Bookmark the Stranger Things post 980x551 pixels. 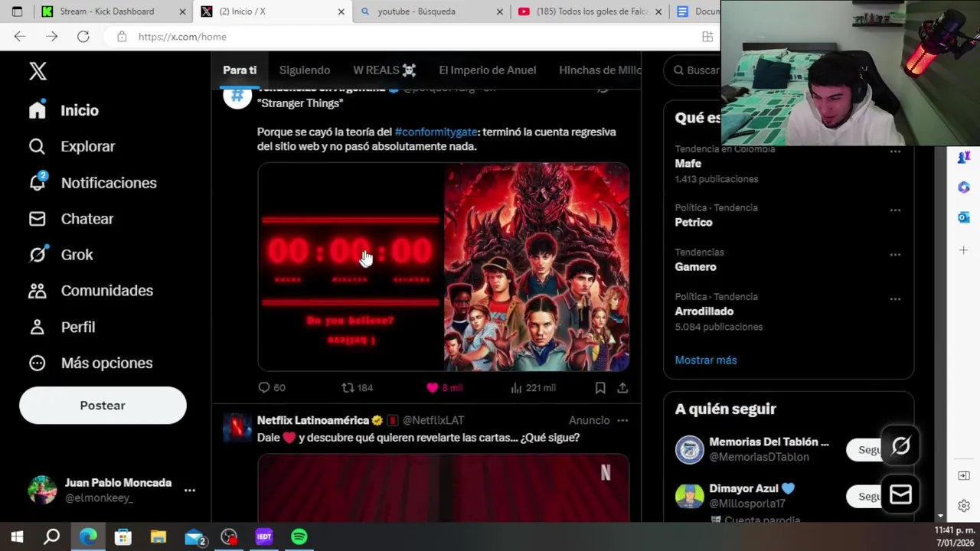(600, 388)
